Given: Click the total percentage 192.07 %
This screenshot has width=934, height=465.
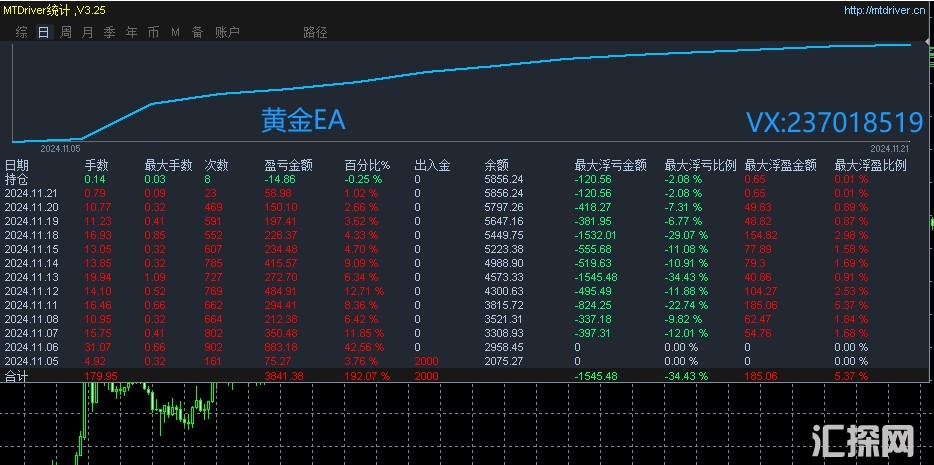Looking at the screenshot, I should click(x=367, y=376).
